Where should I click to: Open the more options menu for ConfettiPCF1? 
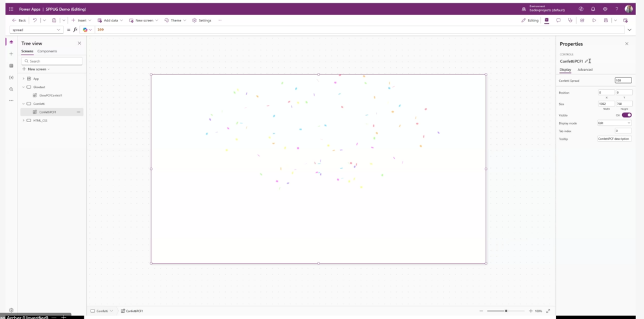pos(78,112)
